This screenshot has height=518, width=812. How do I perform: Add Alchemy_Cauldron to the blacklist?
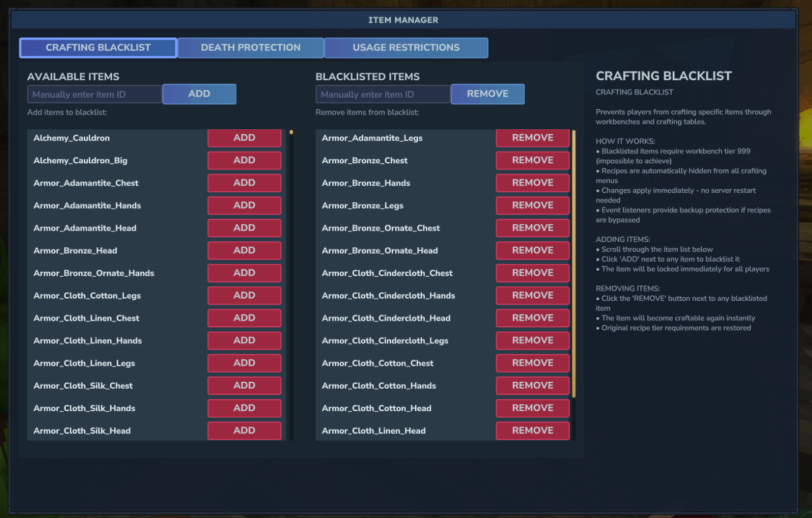click(244, 138)
